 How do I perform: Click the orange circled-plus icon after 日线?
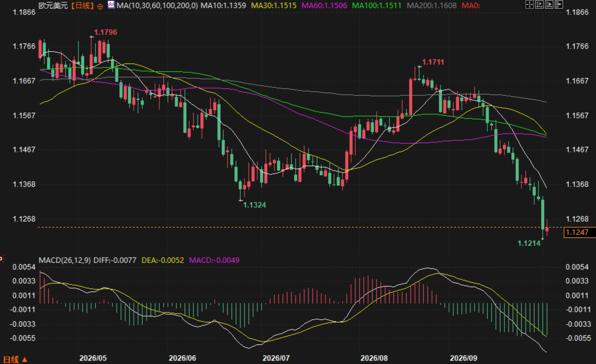click(x=100, y=6)
